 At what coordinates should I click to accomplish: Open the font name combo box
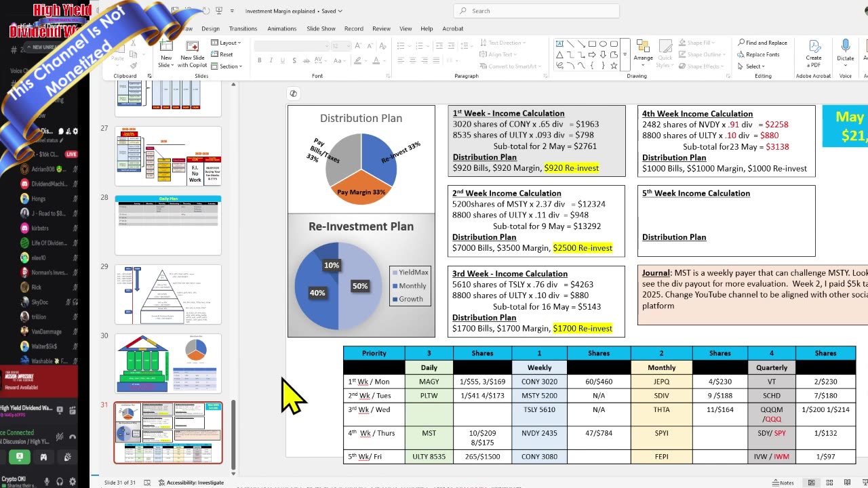click(x=290, y=46)
